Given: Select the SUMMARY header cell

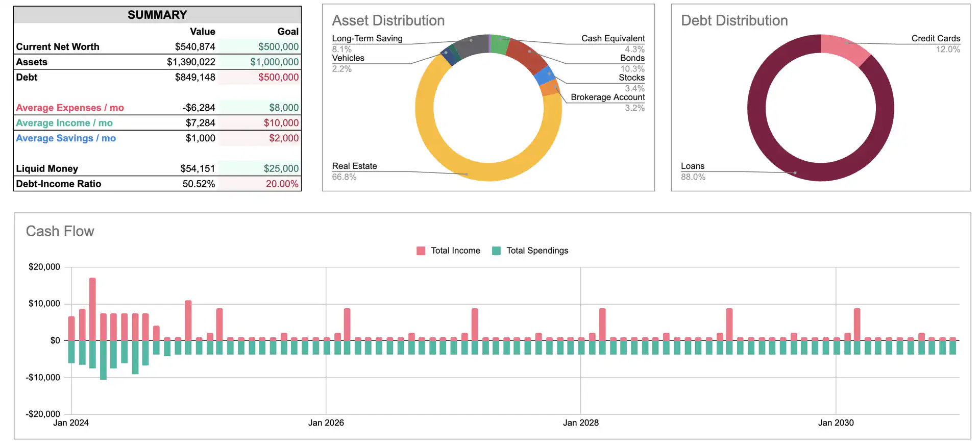Looking at the screenshot, I should [x=157, y=15].
